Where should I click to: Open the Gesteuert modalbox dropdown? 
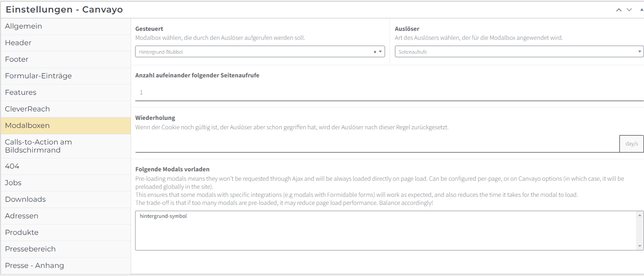pos(255,52)
